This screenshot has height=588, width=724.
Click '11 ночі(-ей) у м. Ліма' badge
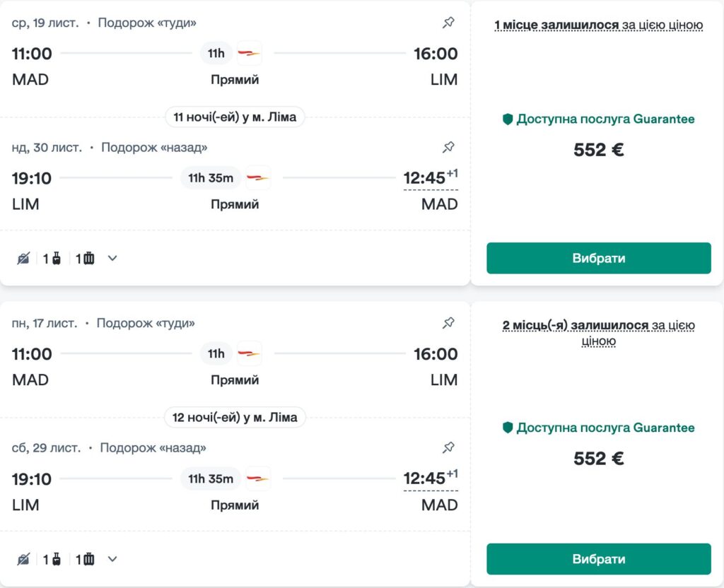(x=235, y=117)
